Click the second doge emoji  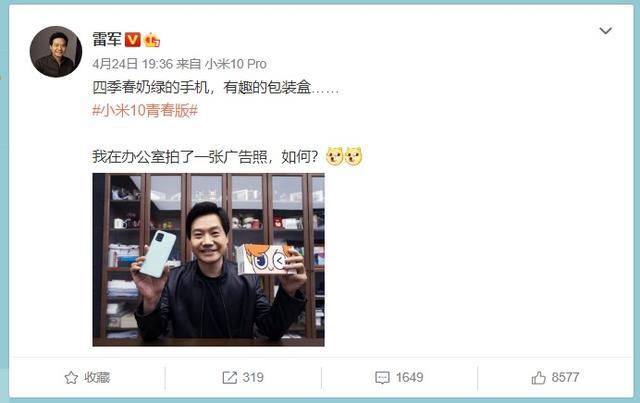click(353, 156)
